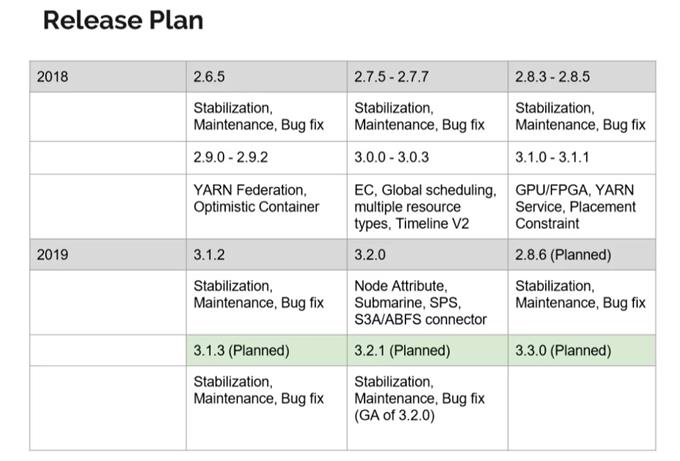Click the 2.6.5 version cell

(x=209, y=76)
